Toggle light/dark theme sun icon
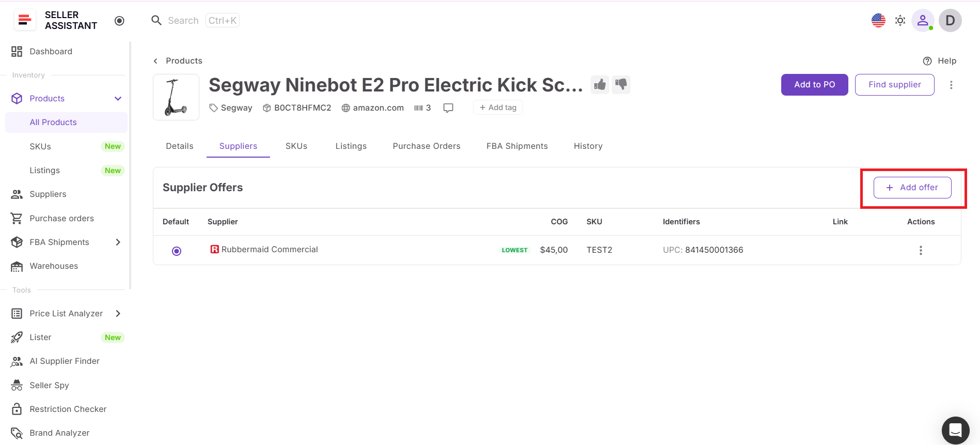 [900, 21]
